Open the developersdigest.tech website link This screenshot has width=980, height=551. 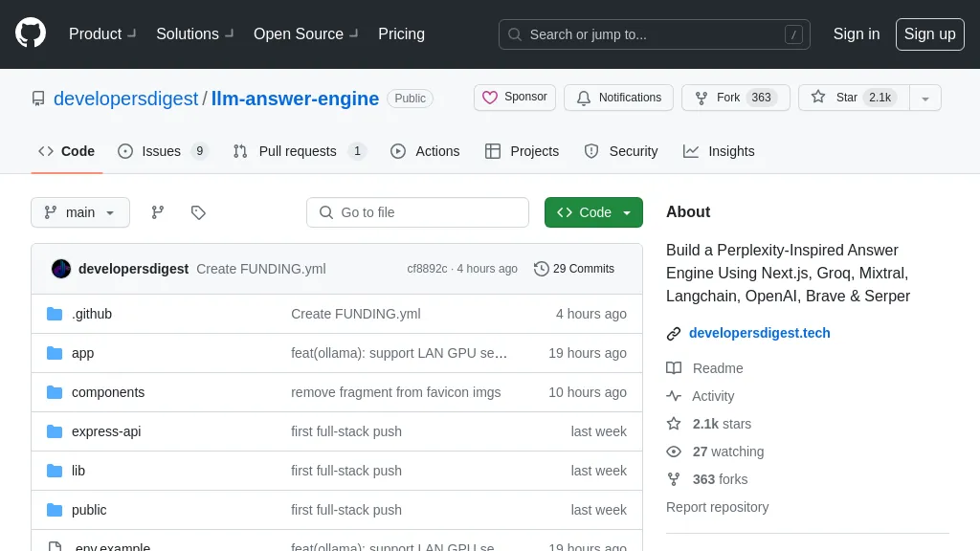(x=759, y=333)
